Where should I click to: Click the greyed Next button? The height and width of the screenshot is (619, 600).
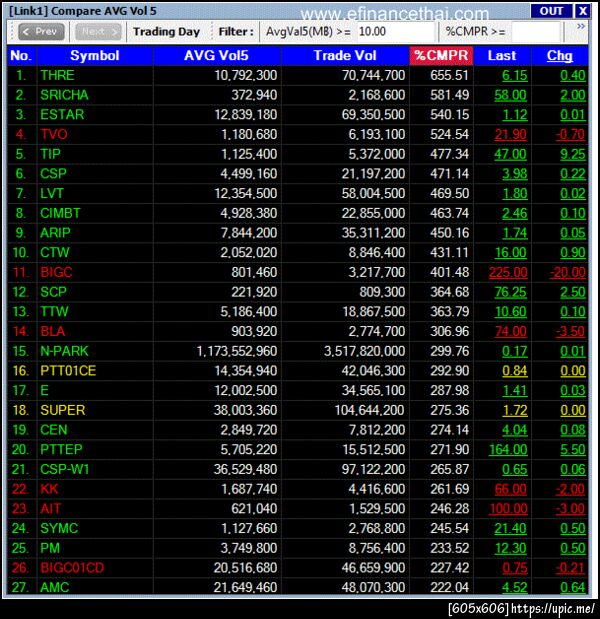98,32
